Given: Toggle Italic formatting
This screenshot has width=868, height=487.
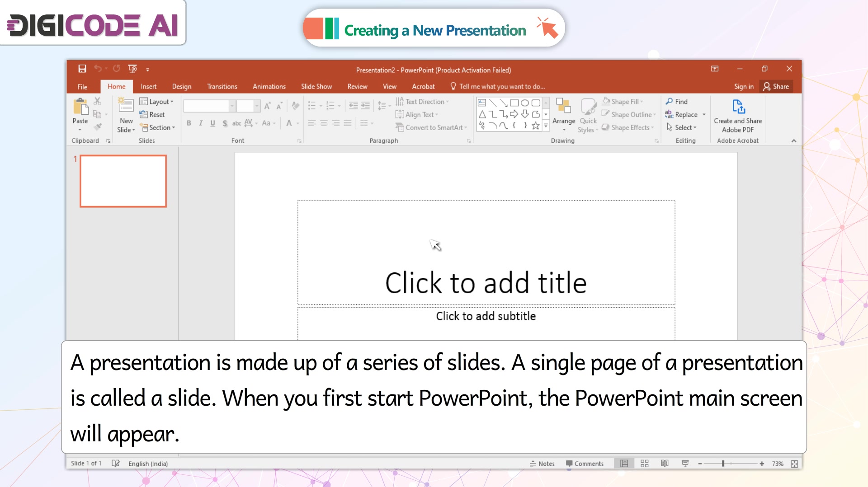Looking at the screenshot, I should point(201,123).
